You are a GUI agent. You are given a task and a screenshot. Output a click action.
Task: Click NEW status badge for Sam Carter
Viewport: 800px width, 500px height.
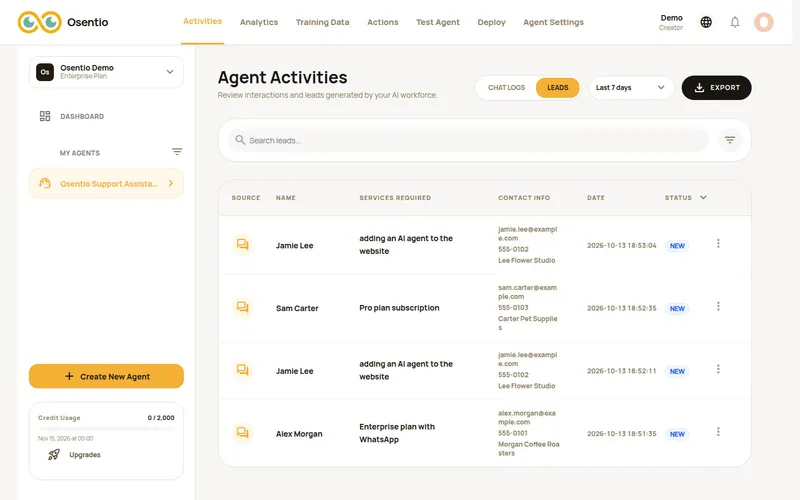(x=677, y=309)
